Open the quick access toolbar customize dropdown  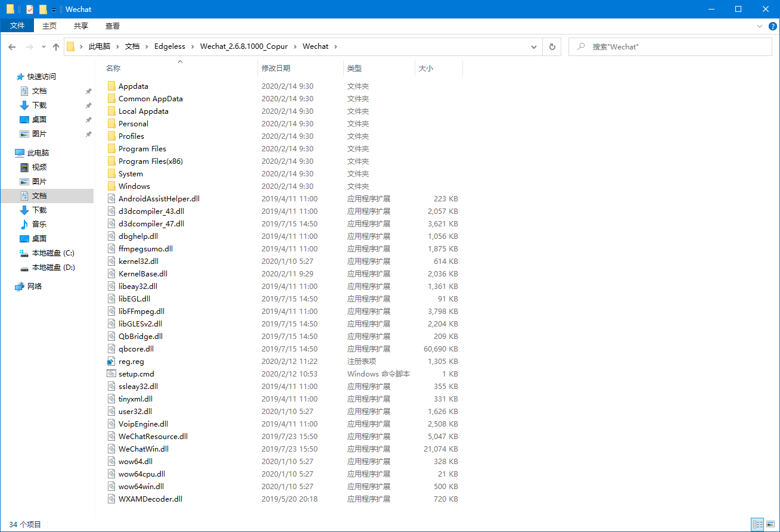[54, 10]
